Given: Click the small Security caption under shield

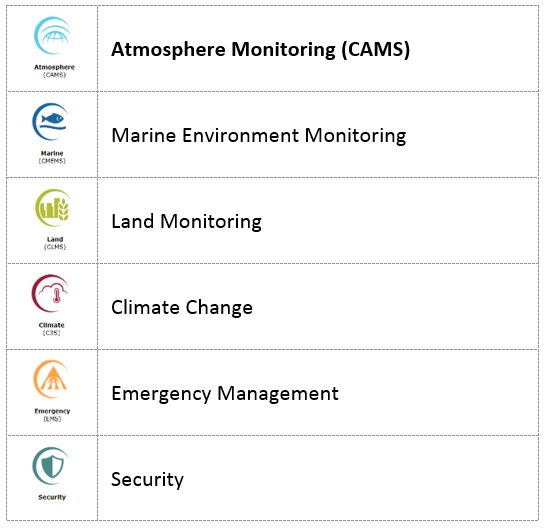Looking at the screenshot, I should 52,497.
